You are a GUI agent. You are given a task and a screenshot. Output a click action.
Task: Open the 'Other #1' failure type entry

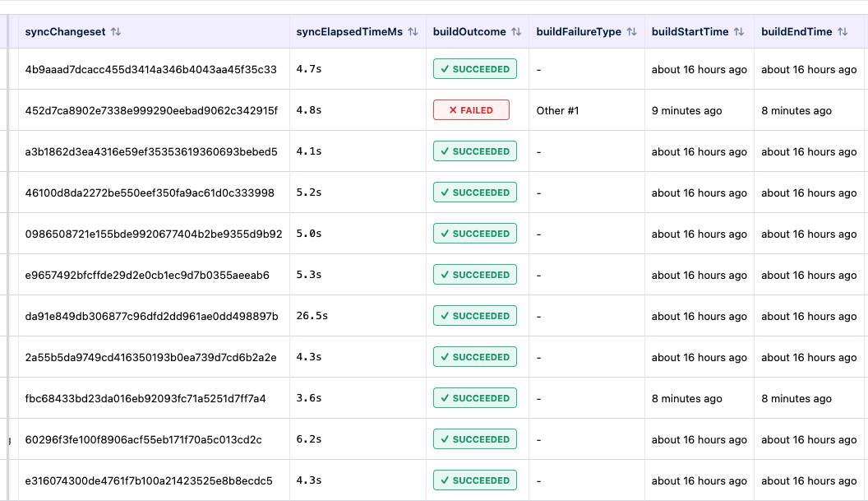pyautogui.click(x=558, y=110)
